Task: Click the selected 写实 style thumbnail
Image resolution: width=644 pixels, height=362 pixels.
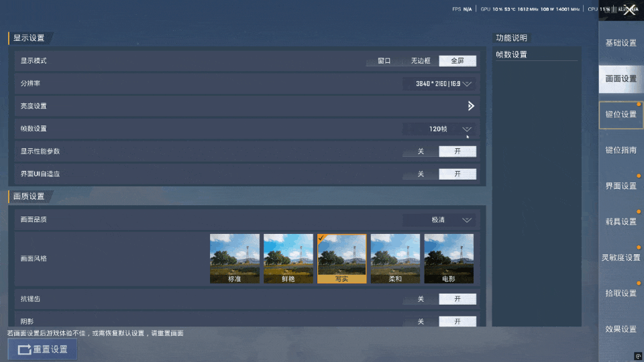Action: click(342, 258)
